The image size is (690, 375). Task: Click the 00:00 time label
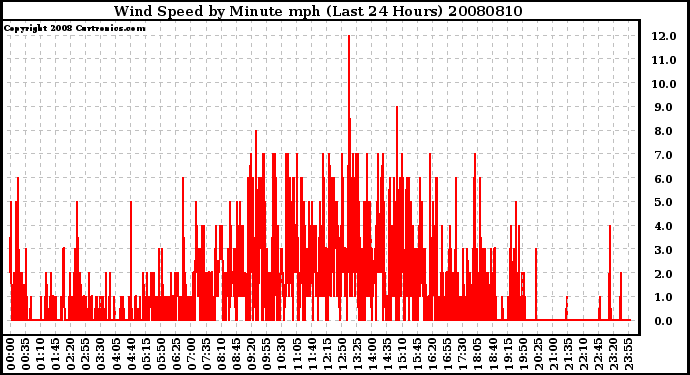[x=10, y=354]
